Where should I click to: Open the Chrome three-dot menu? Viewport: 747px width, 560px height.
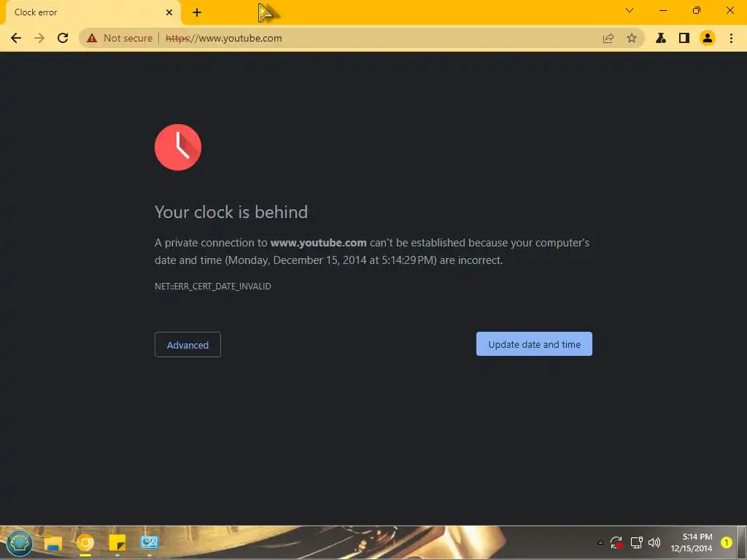point(731,38)
